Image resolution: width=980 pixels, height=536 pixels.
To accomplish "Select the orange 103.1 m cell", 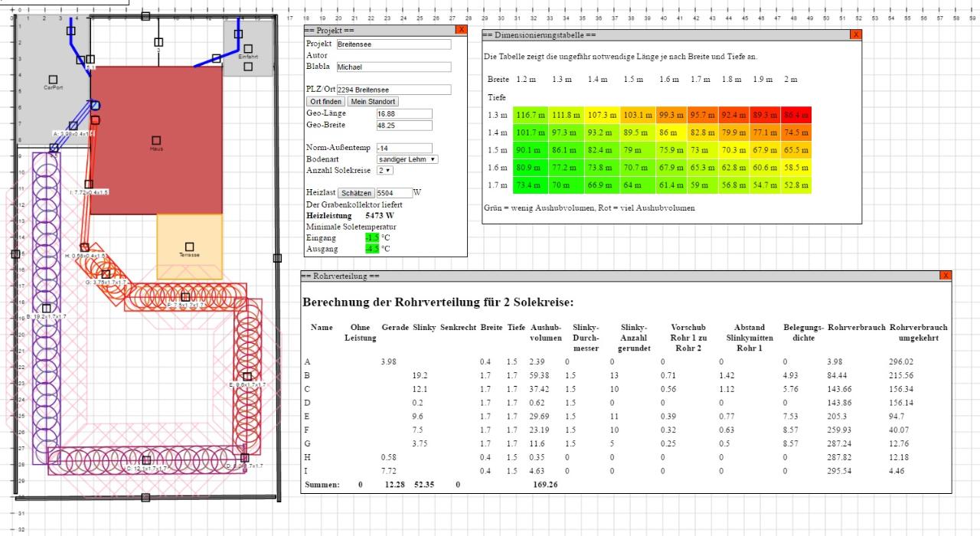I will 638,115.
